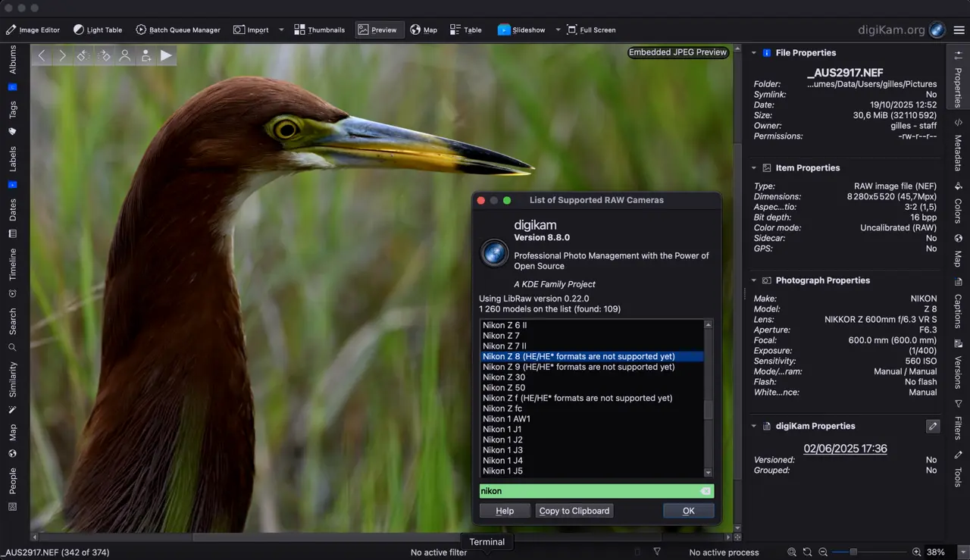This screenshot has height=560, width=970.
Task: Open the hamburger menu at top right
Action: point(959,30)
